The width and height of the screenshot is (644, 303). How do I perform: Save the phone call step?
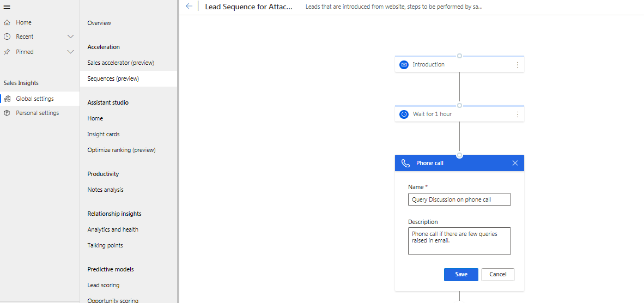tap(461, 274)
